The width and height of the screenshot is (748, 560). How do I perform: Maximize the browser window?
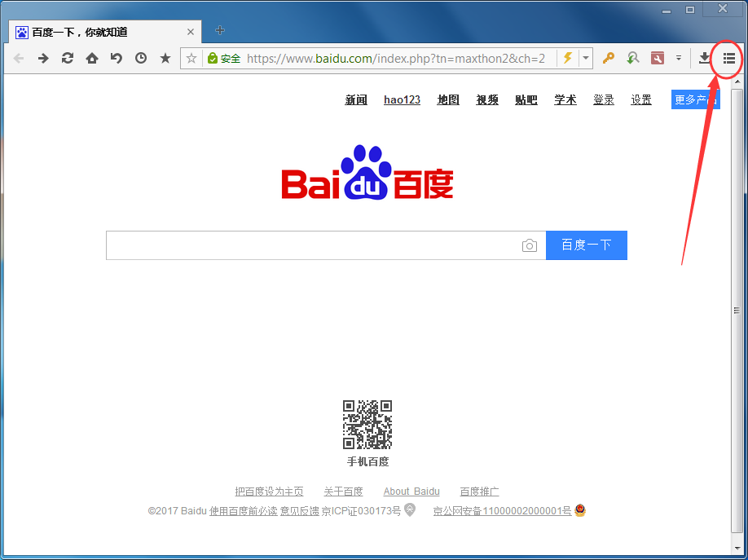pyautogui.click(x=690, y=10)
